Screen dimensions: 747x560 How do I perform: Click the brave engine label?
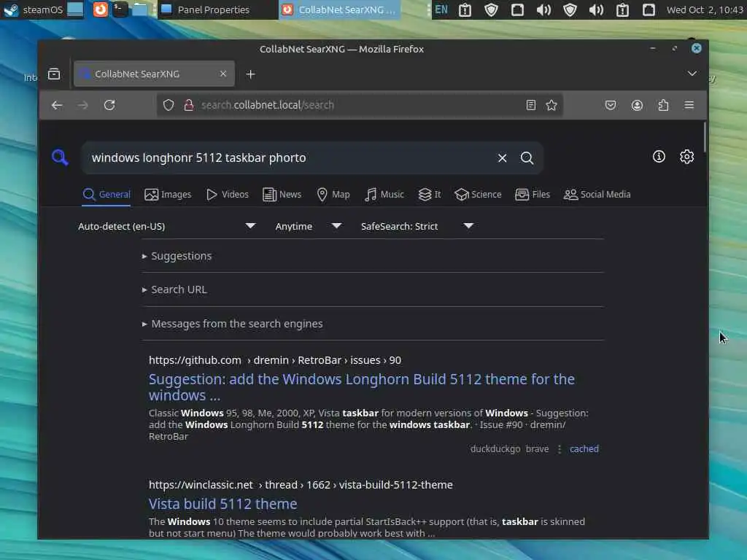pyautogui.click(x=537, y=449)
